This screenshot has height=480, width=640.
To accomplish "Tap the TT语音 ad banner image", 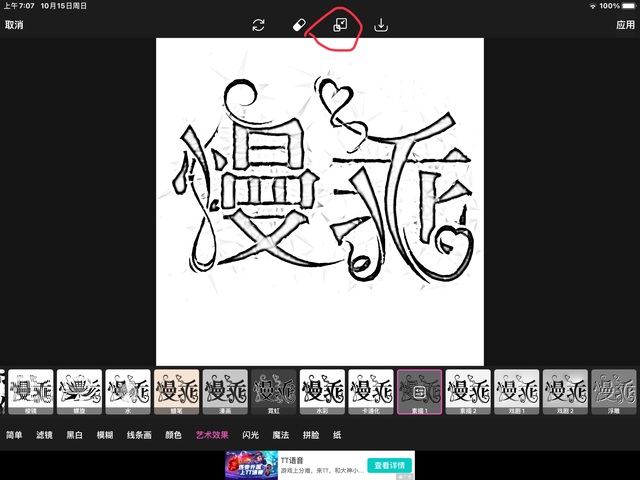I will 249,465.
